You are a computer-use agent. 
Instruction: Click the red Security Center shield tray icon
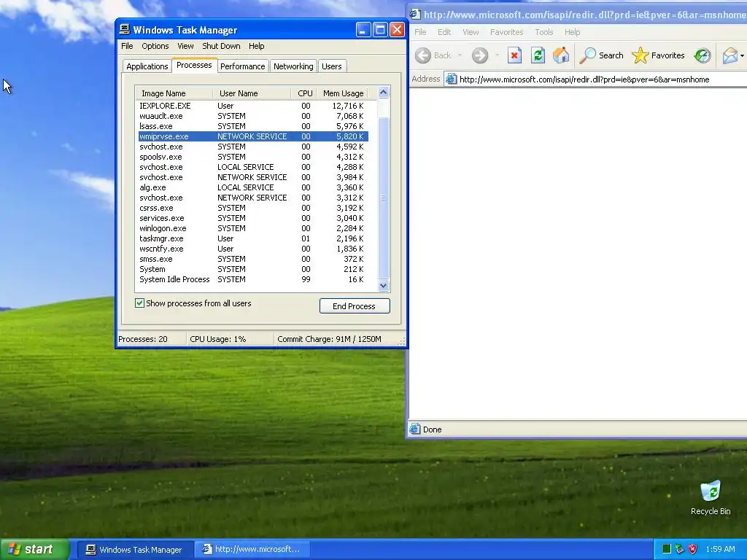click(x=693, y=549)
